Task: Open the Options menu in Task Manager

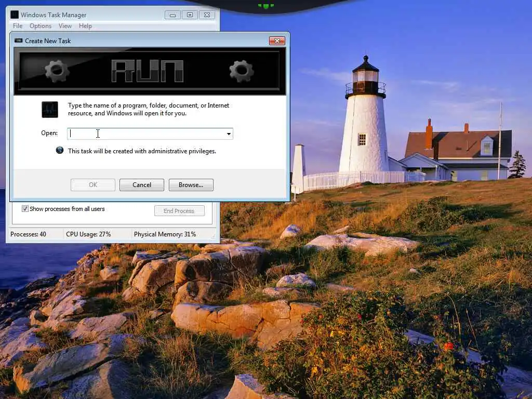Action: (x=41, y=26)
